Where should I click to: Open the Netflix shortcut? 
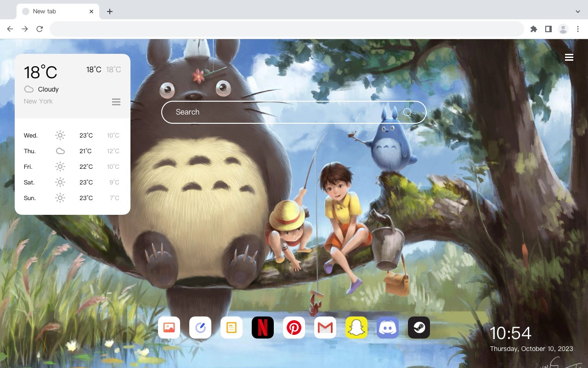pos(263,328)
